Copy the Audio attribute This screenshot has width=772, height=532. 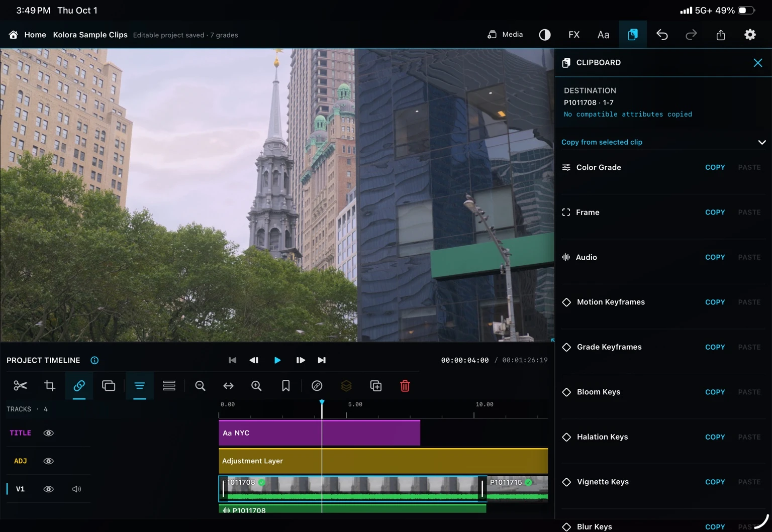pyautogui.click(x=715, y=257)
